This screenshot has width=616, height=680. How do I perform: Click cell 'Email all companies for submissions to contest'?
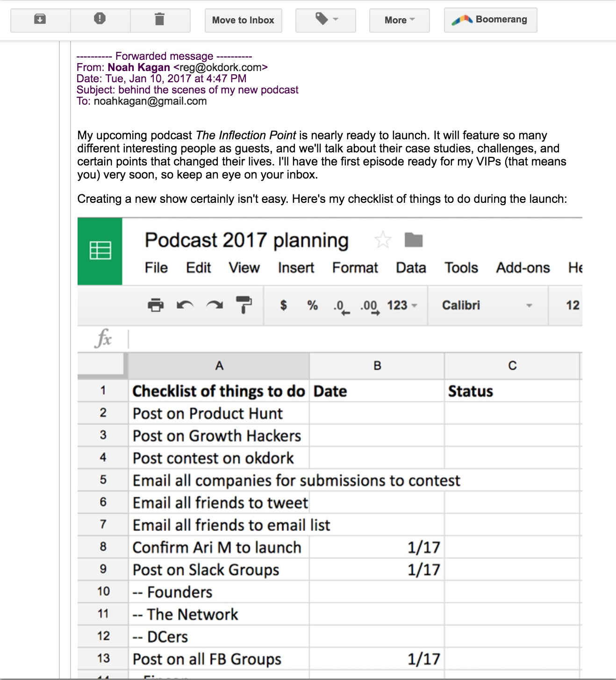click(296, 480)
